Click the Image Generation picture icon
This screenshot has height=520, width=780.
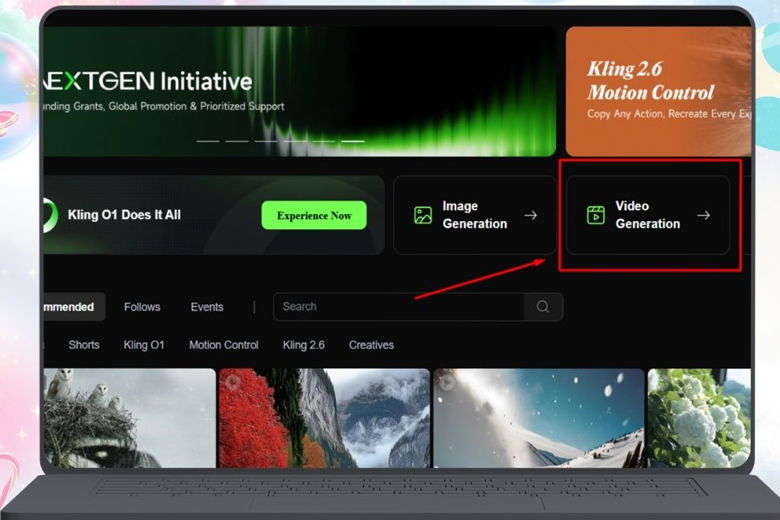pyautogui.click(x=423, y=215)
